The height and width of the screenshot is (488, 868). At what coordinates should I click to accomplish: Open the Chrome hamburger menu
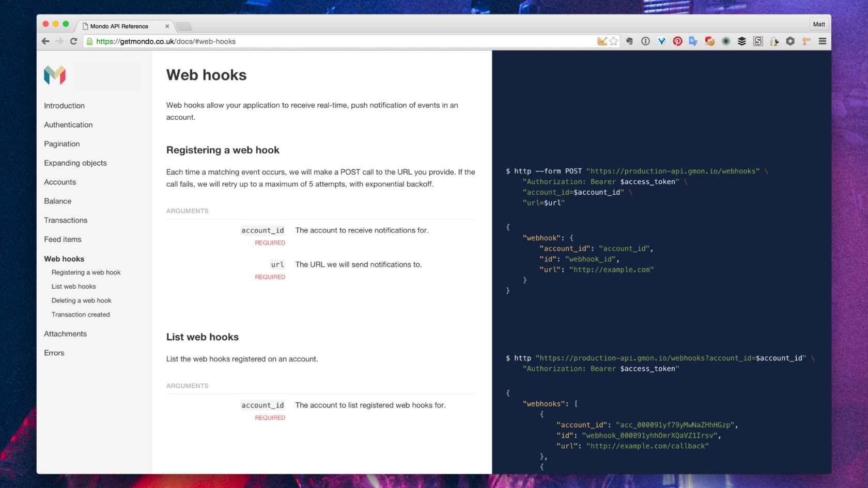pyautogui.click(x=823, y=41)
